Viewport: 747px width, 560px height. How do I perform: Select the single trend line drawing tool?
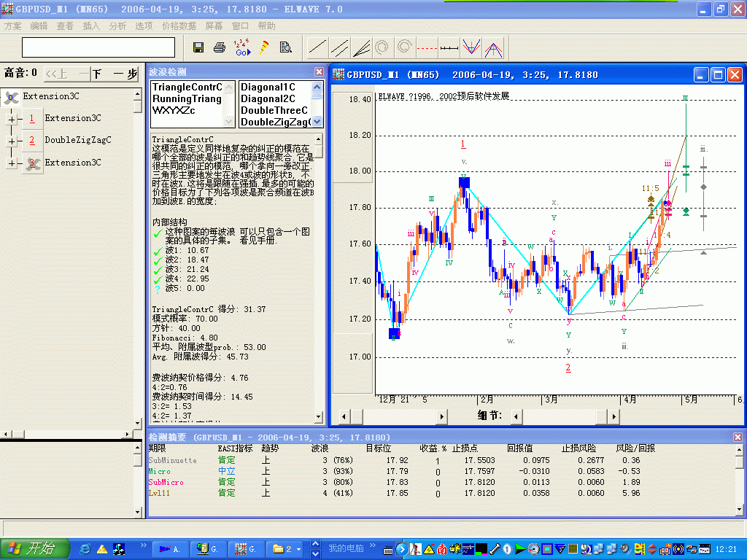[x=317, y=47]
